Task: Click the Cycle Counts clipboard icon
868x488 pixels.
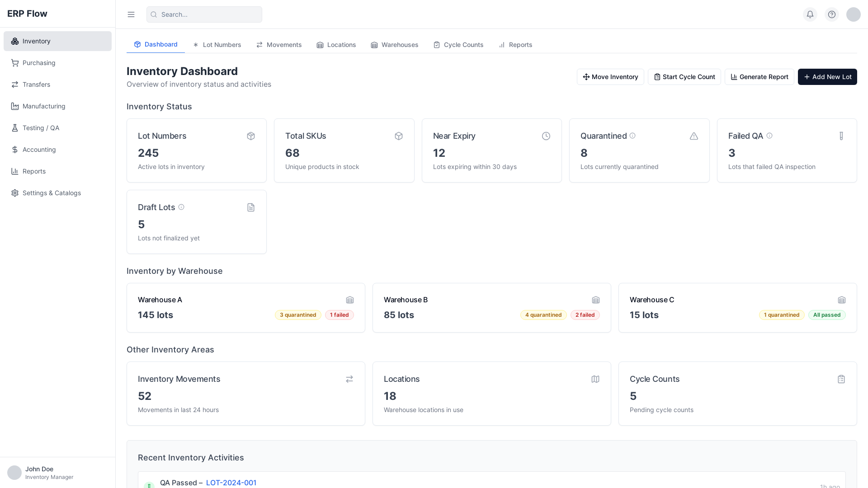Action: [x=841, y=379]
